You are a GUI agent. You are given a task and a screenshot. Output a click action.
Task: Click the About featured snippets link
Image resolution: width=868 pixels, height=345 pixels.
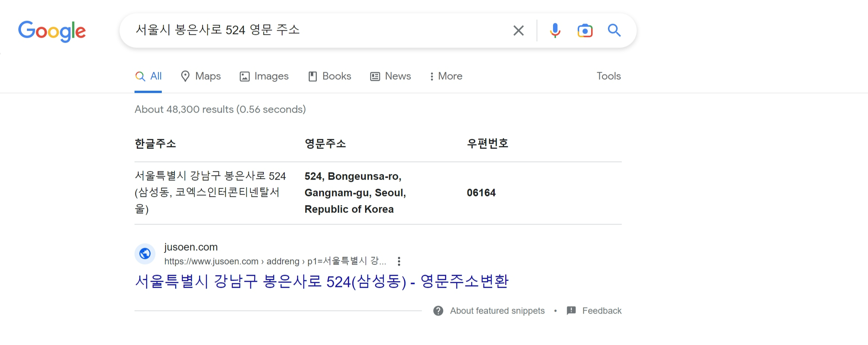pyautogui.click(x=497, y=310)
